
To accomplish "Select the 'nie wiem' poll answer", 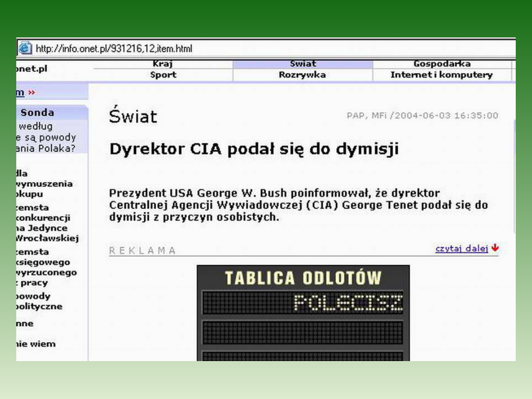I will coord(36,344).
